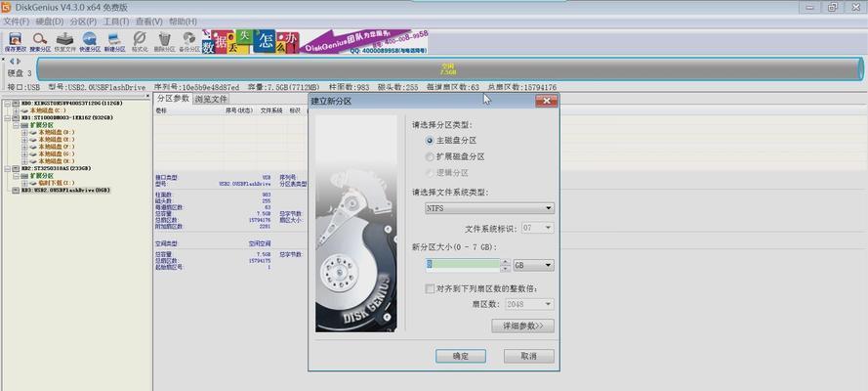868x391 pixels.
Task: Collapse 扩展分区 node under HD2
Action: (x=16, y=176)
